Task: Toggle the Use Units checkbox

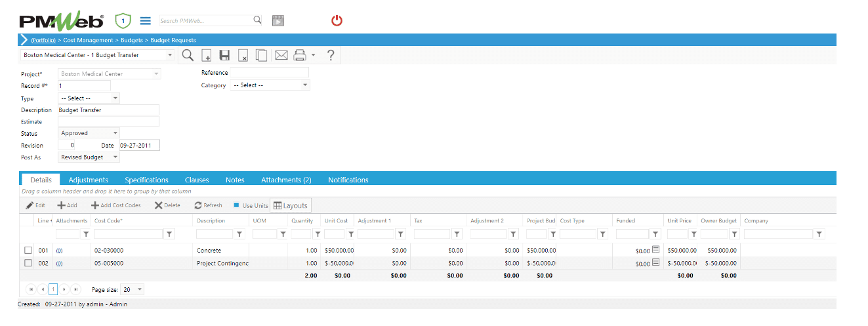Action: 237,205
